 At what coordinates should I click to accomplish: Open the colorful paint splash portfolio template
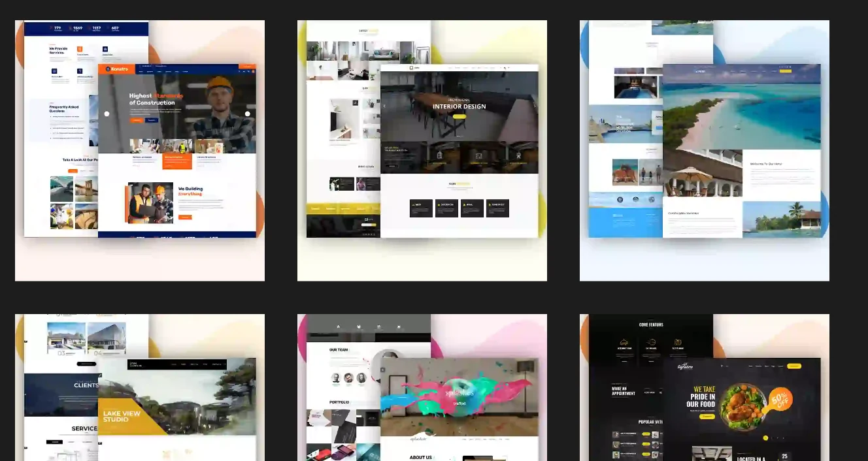pyautogui.click(x=422, y=387)
